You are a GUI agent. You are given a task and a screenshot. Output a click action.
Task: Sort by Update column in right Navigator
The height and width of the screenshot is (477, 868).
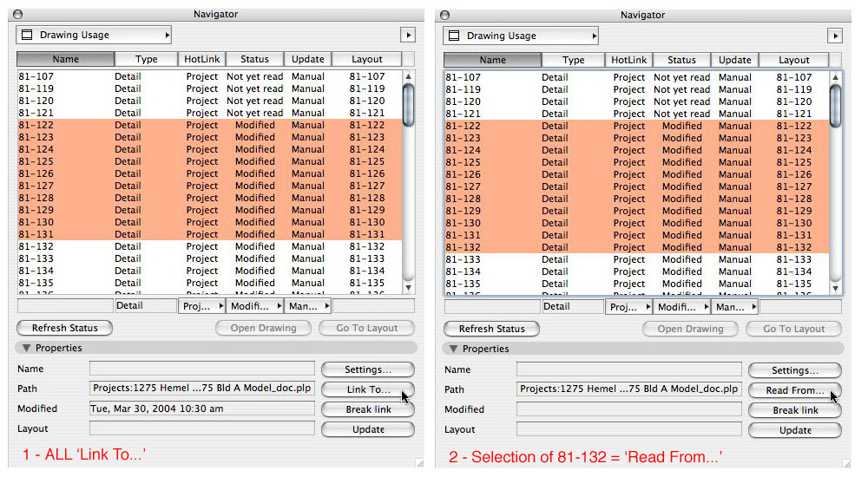(734, 60)
